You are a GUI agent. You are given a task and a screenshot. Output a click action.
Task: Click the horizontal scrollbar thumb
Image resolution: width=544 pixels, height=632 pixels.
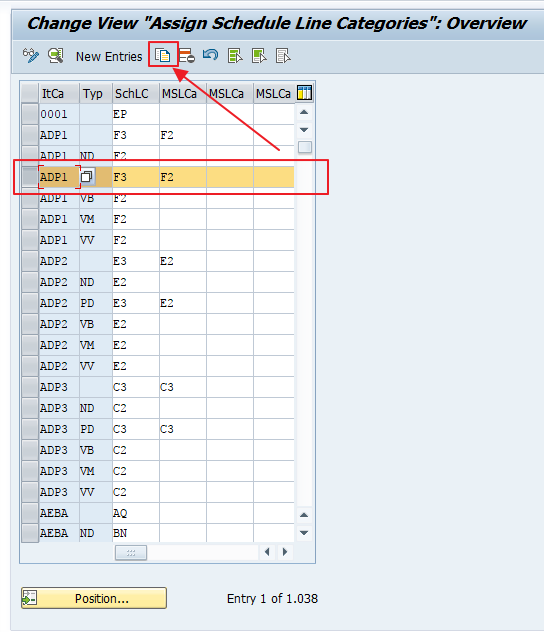click(131, 552)
